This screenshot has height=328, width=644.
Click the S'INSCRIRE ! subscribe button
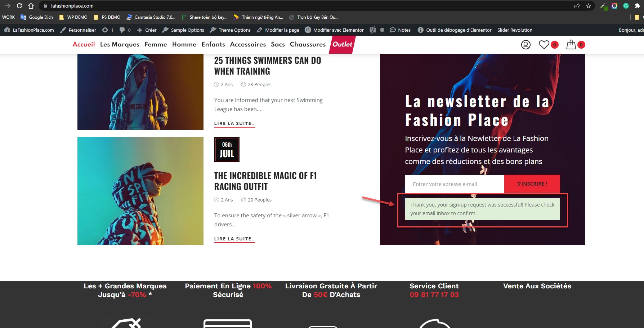(x=532, y=184)
